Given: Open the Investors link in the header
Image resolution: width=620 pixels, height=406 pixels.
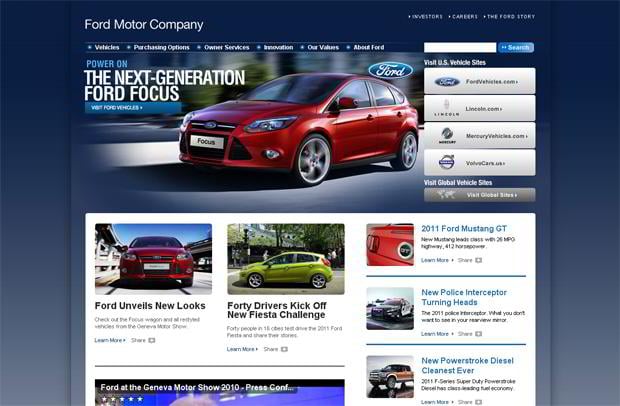Looking at the screenshot, I should 427,17.
